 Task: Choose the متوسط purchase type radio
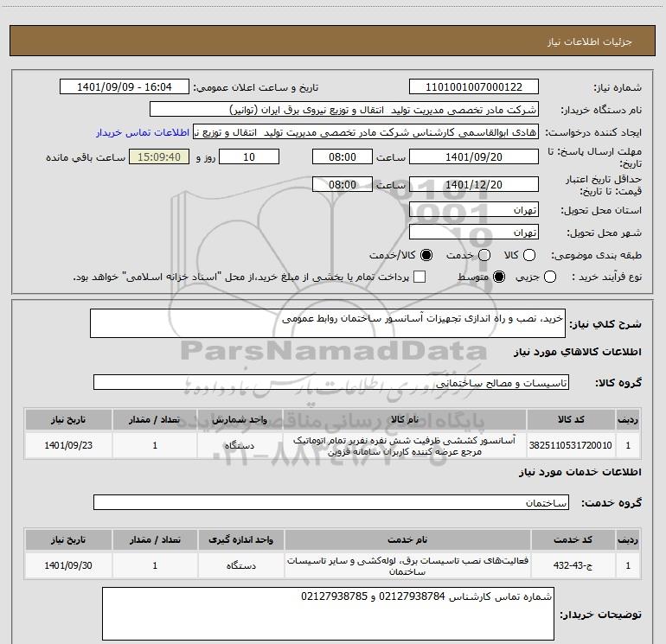499,277
